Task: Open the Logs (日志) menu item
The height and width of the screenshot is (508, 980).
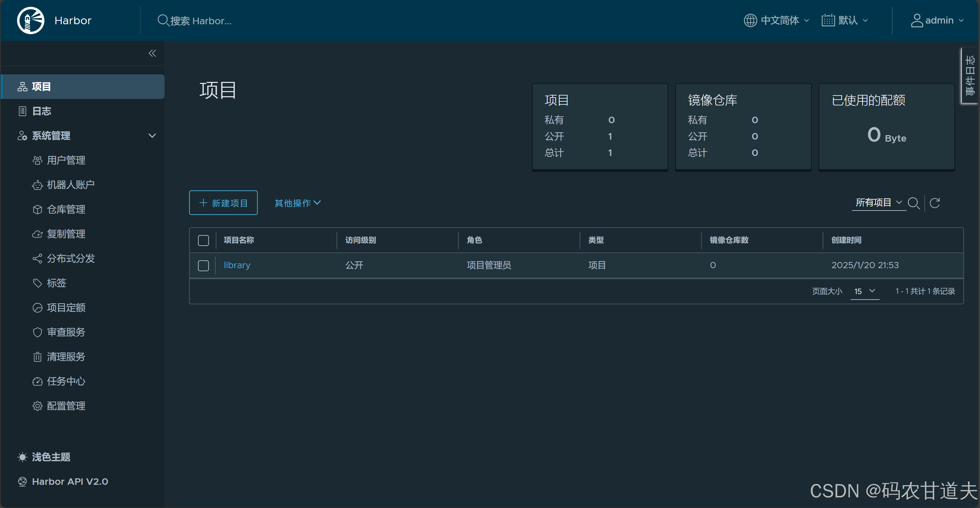Action: point(41,111)
